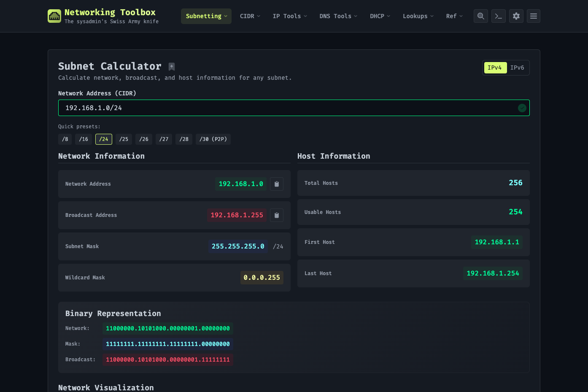
Task: Copy the Broadcast Address with clipboard icon
Action: pyautogui.click(x=277, y=215)
